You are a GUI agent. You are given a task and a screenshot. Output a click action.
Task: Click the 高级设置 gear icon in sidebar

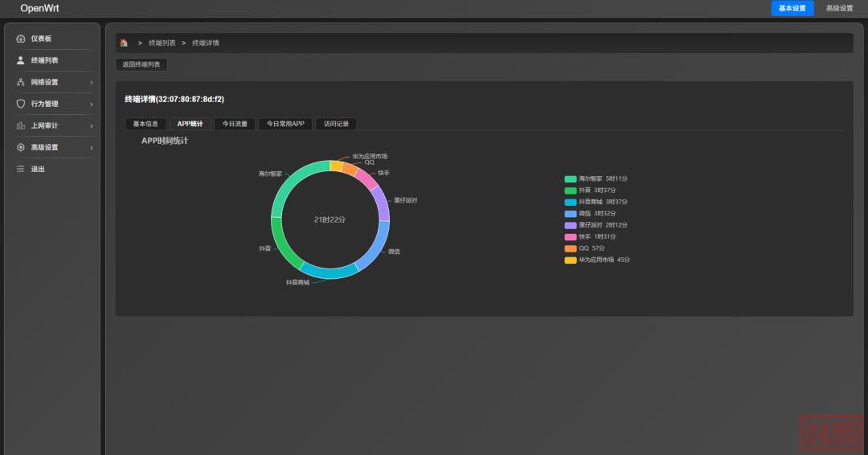click(21, 147)
